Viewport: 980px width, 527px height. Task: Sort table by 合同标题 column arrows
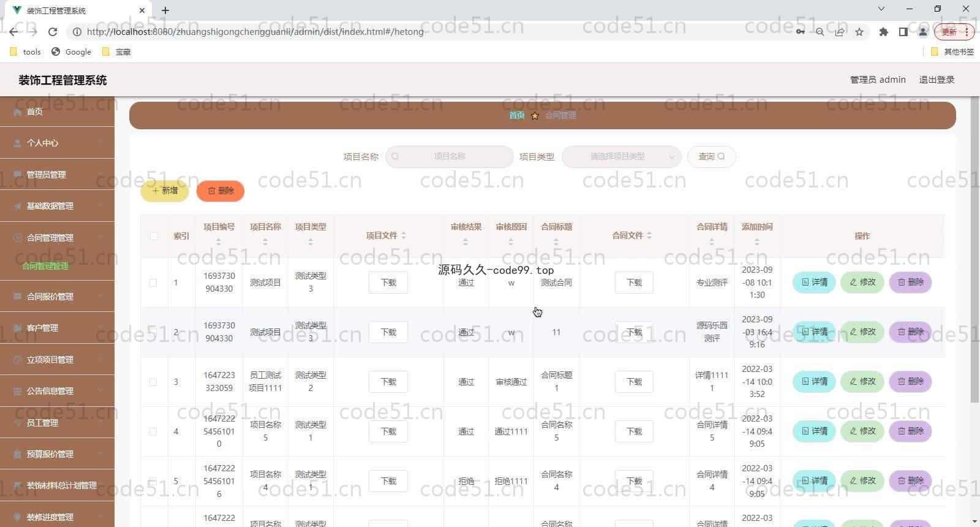tap(556, 242)
